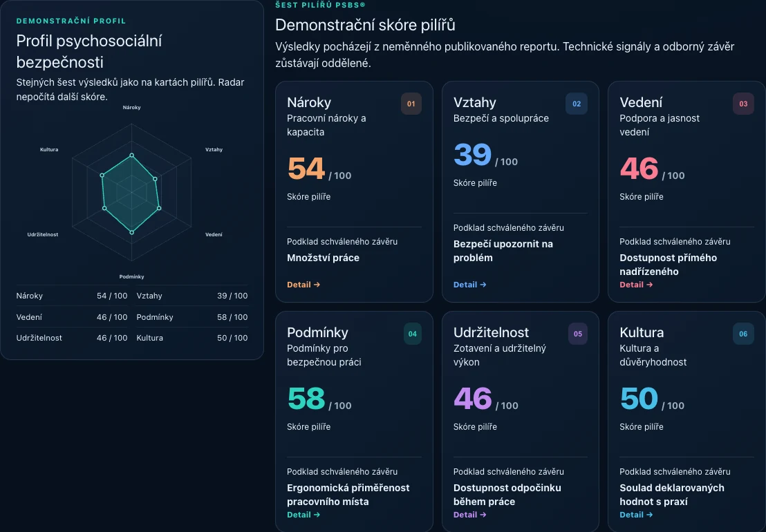Open Detail link on Vedení card
Viewport: 766px width, 532px height.
pyautogui.click(x=636, y=285)
